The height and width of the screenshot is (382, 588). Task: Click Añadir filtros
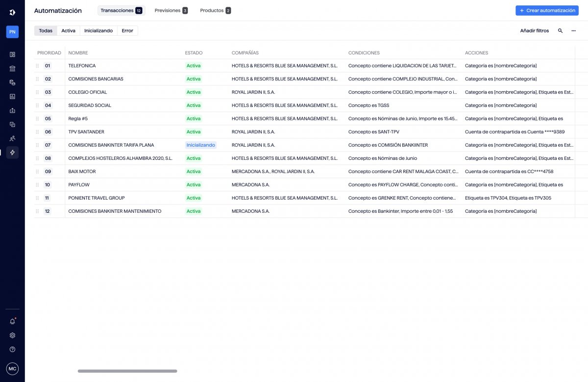[x=534, y=31]
